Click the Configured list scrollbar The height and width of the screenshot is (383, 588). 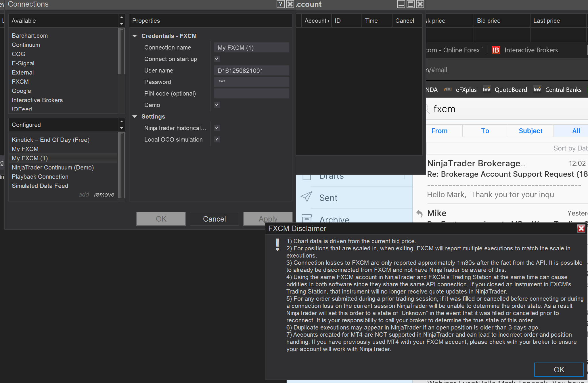pos(121,165)
